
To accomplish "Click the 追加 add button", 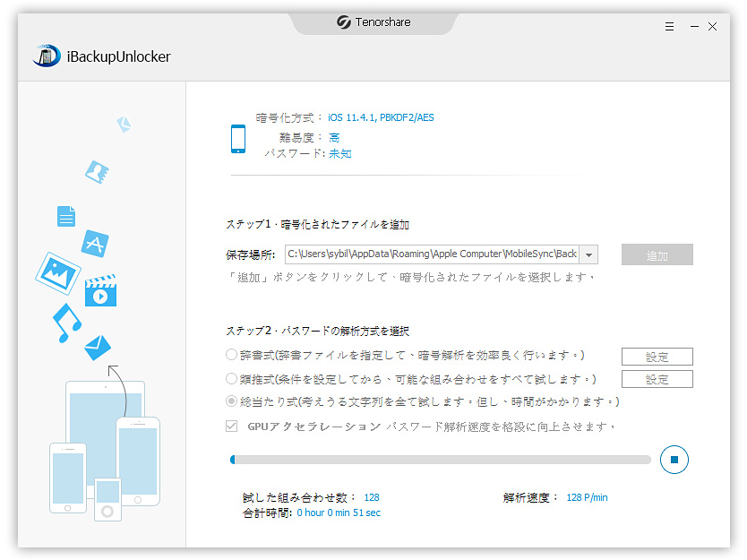I will (x=657, y=254).
